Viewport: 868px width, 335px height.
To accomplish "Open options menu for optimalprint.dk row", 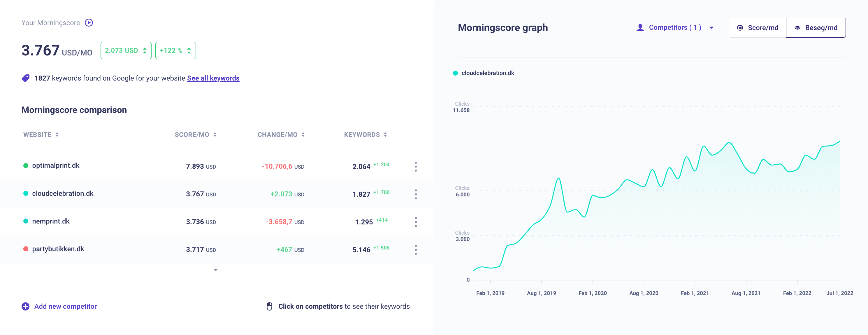I will coord(416,166).
